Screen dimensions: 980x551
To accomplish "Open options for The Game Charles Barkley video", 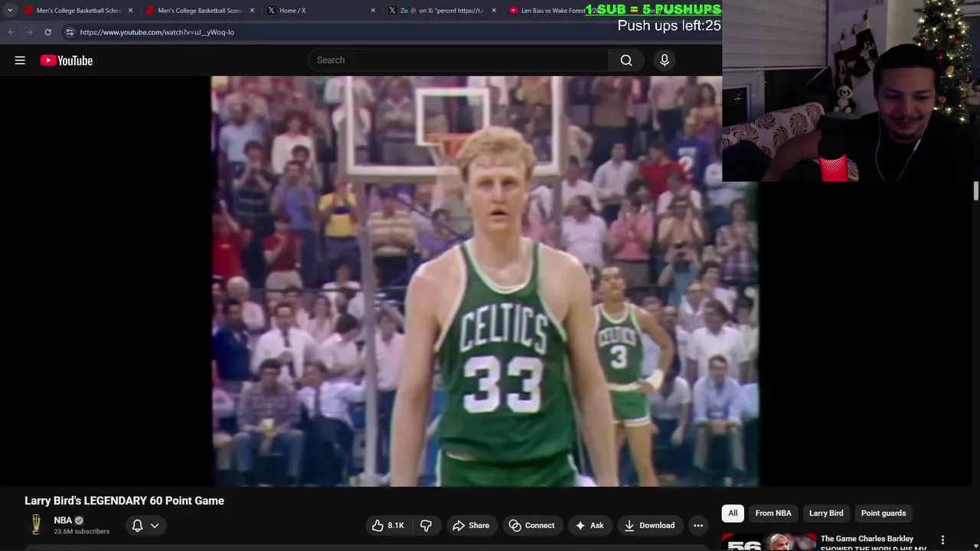I will 942,540.
